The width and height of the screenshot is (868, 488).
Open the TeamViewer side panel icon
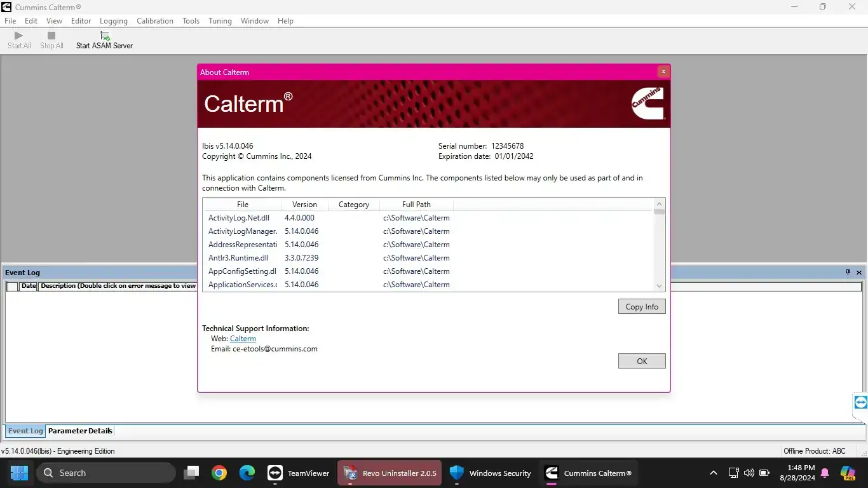click(860, 402)
